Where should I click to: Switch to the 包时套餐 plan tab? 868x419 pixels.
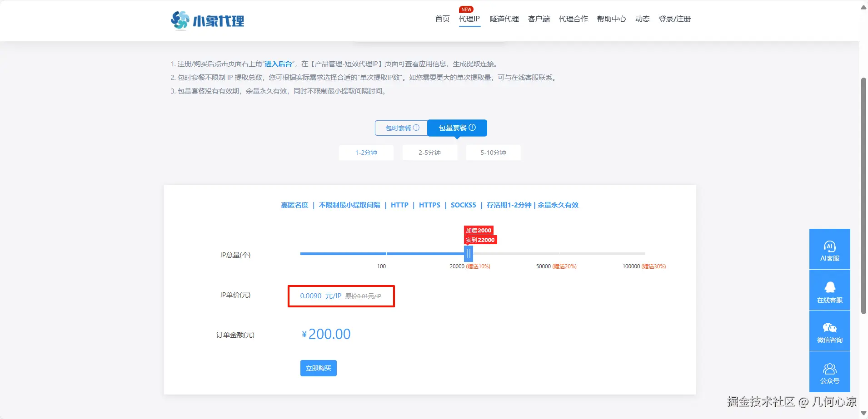400,128
